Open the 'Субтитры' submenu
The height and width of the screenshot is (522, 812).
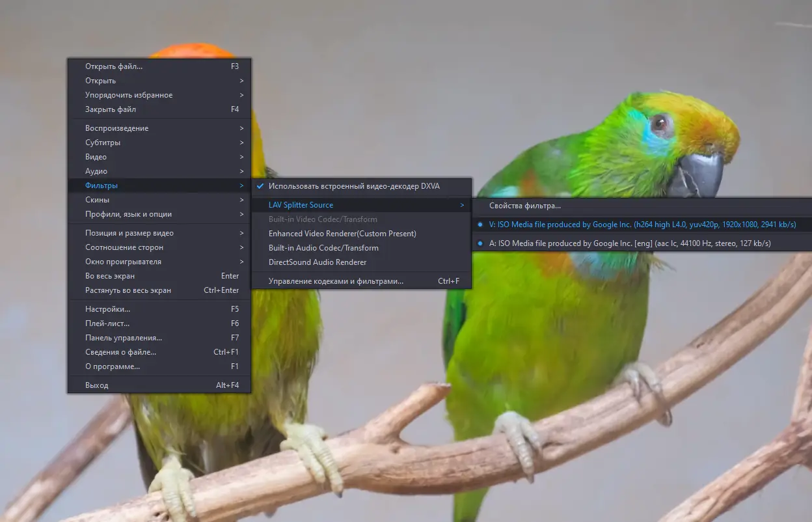pyautogui.click(x=159, y=143)
